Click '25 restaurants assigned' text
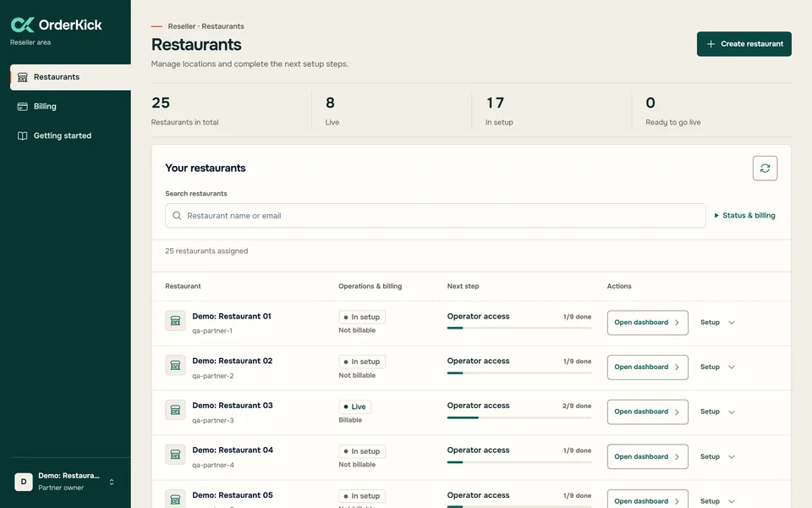812x508 pixels. click(206, 251)
